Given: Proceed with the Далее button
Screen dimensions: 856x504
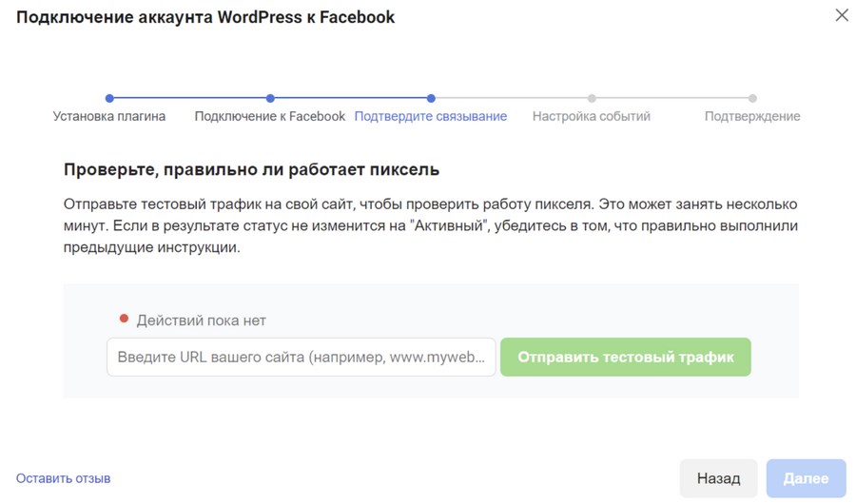Looking at the screenshot, I should [x=806, y=479].
